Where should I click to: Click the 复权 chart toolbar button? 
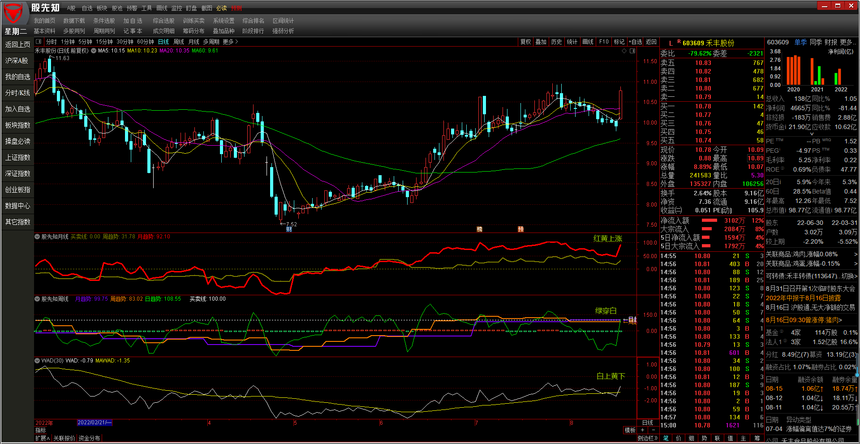tap(526, 42)
